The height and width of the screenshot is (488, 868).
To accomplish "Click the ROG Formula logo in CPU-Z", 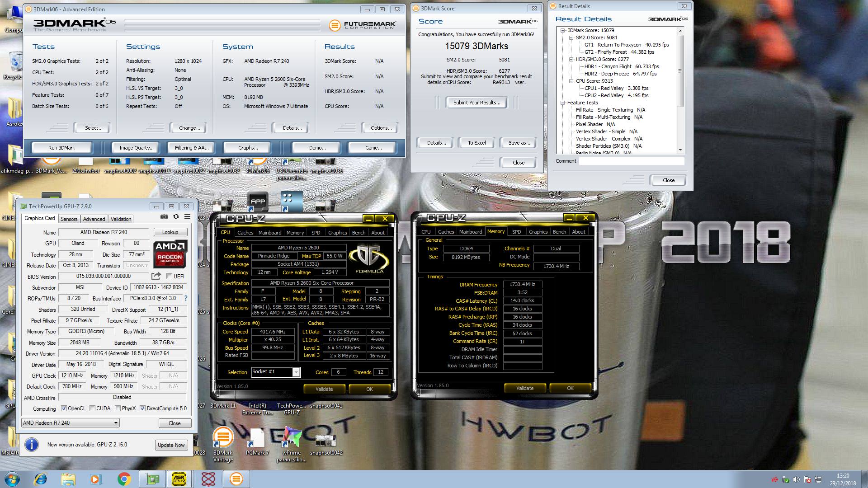I will (369, 259).
